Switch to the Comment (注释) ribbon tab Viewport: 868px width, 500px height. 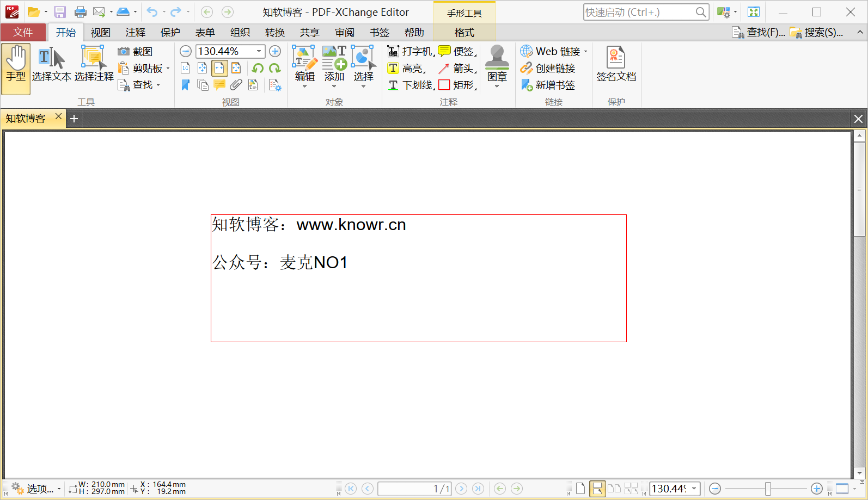(136, 33)
